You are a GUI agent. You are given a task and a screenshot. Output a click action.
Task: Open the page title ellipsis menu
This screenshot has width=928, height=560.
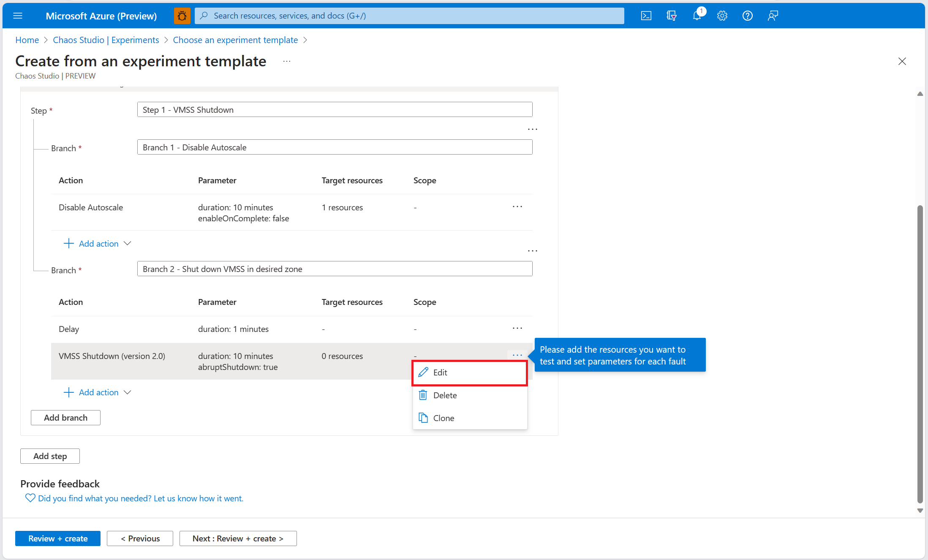(x=286, y=61)
